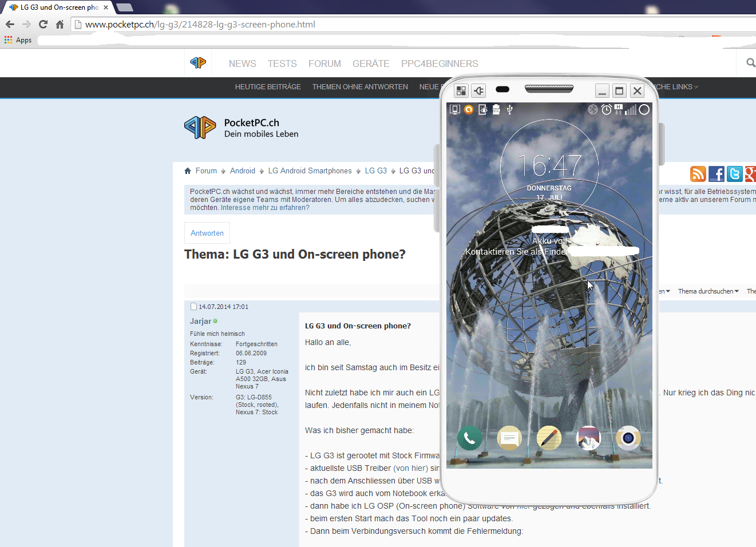Expand the Thema durchsuchen dropdown
The width and height of the screenshot is (756, 547).
[x=708, y=291]
